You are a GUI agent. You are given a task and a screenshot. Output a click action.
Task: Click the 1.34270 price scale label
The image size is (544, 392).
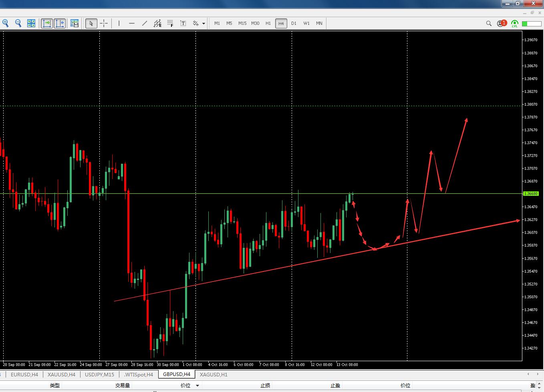531,348
